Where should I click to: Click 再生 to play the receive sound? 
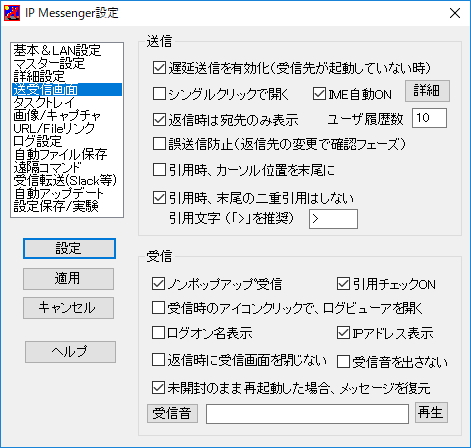click(431, 413)
